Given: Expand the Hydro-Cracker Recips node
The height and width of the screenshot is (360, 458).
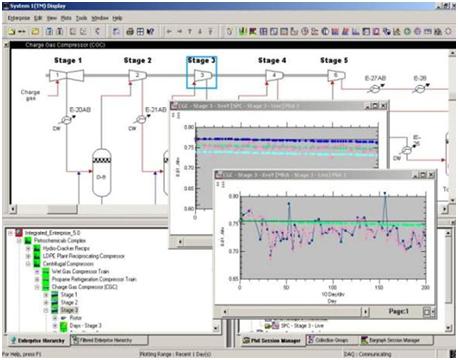Looking at the screenshot, I should 28,248.
